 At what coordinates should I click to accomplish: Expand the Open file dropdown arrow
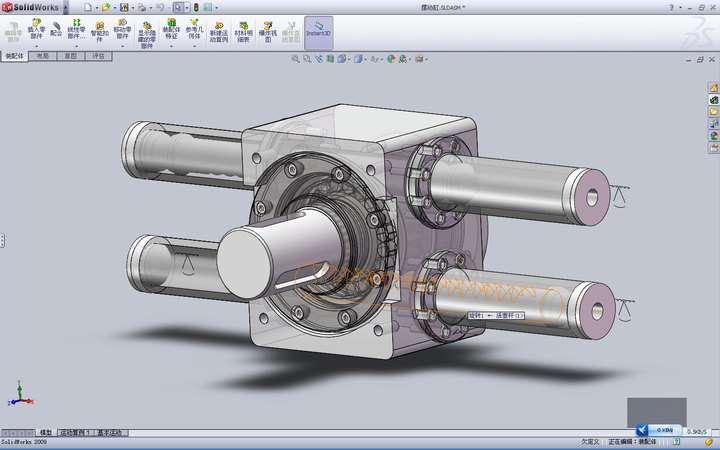[115, 8]
